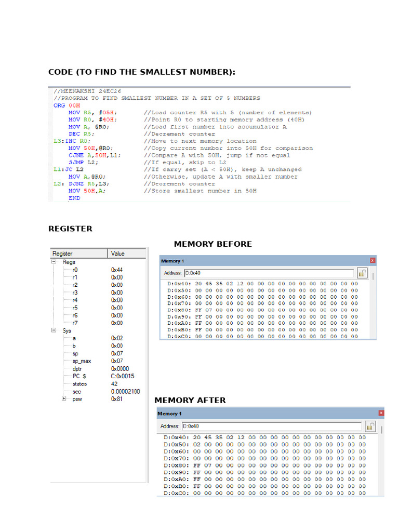The width and height of the screenshot is (399, 532).
Task: Click the L1:JC L2 code line
Action: 69,169
